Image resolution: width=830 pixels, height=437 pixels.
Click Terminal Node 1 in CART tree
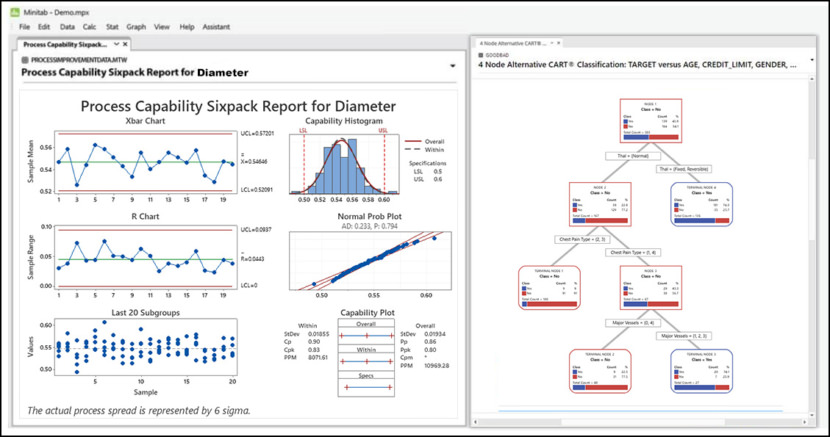click(549, 287)
